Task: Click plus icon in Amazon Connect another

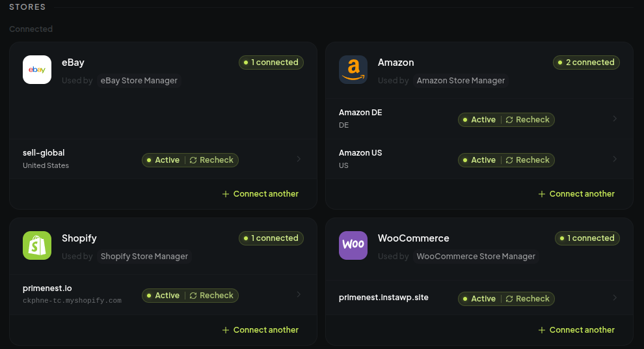Action: click(542, 194)
